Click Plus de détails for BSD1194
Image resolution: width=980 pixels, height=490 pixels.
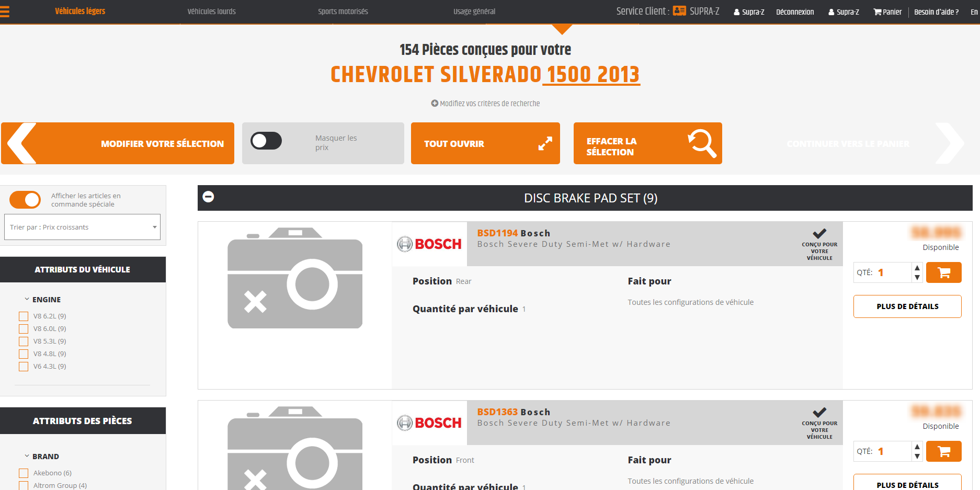[907, 306]
